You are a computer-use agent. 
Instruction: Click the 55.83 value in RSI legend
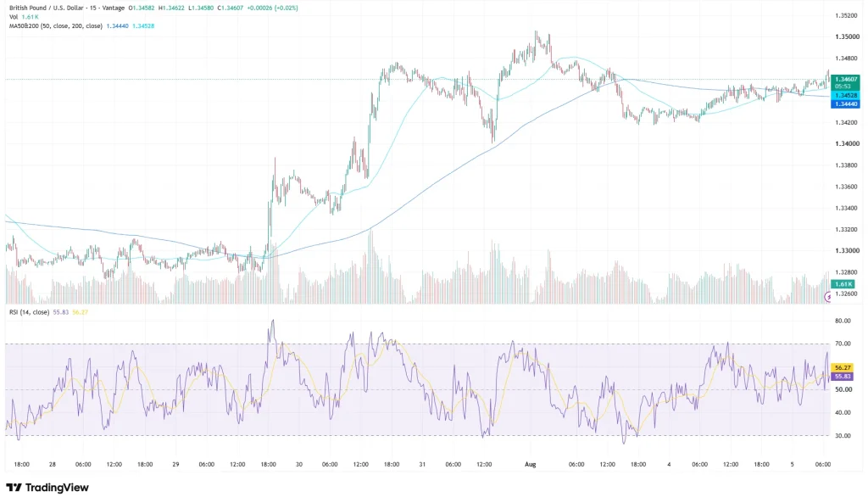[61, 312]
